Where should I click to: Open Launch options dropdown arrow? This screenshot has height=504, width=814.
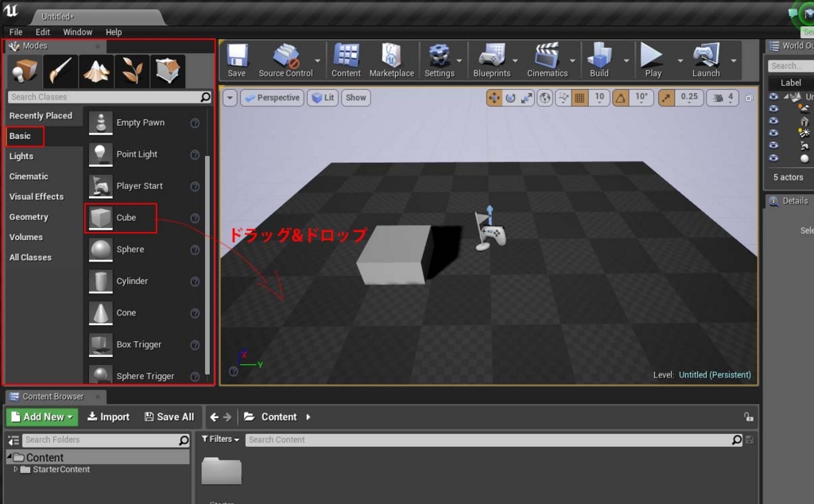734,60
